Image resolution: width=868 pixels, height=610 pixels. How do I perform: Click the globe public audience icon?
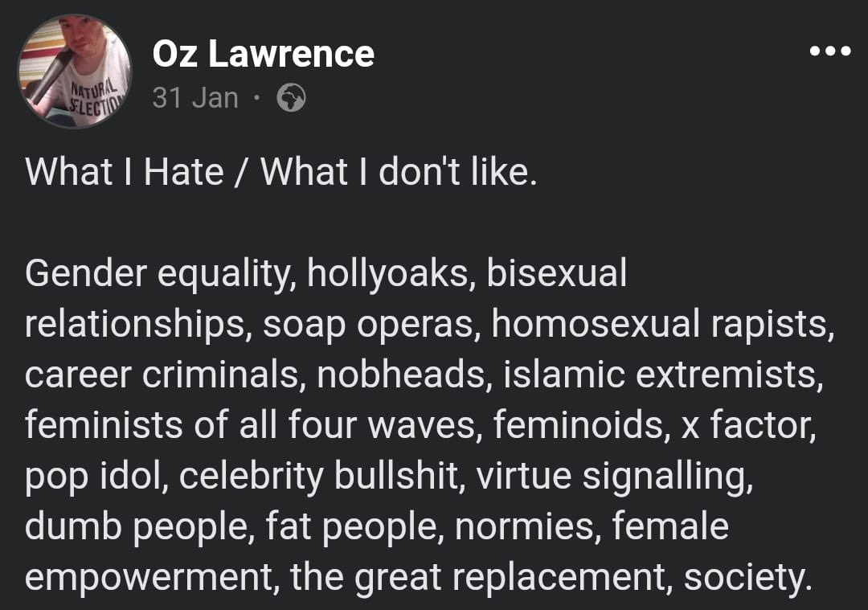coord(291,98)
